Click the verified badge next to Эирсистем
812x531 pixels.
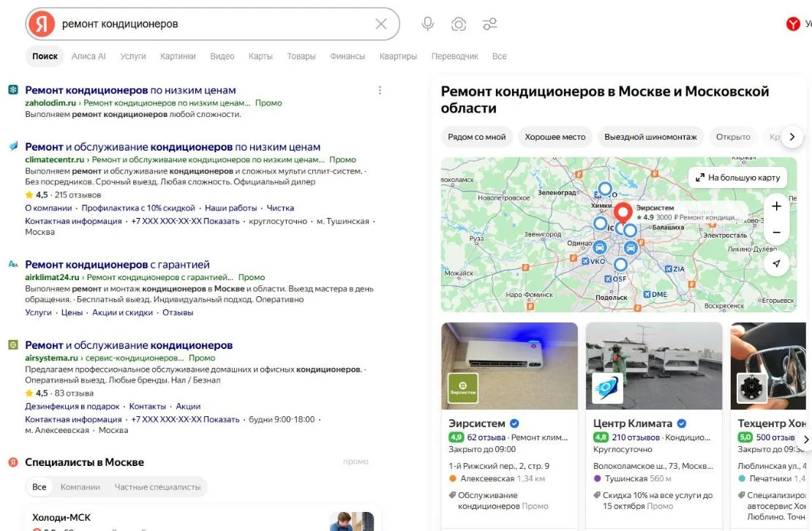514,423
